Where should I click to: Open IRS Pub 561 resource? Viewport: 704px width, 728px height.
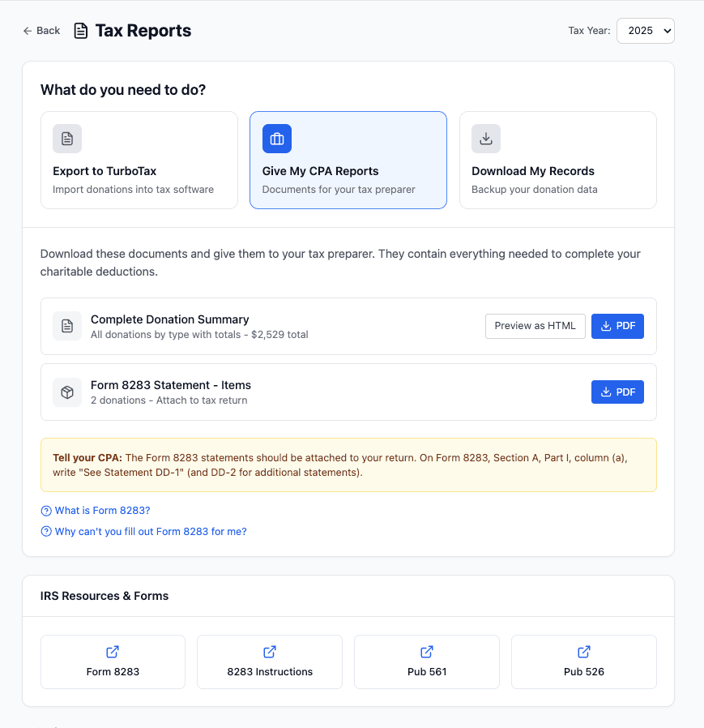[x=427, y=662]
